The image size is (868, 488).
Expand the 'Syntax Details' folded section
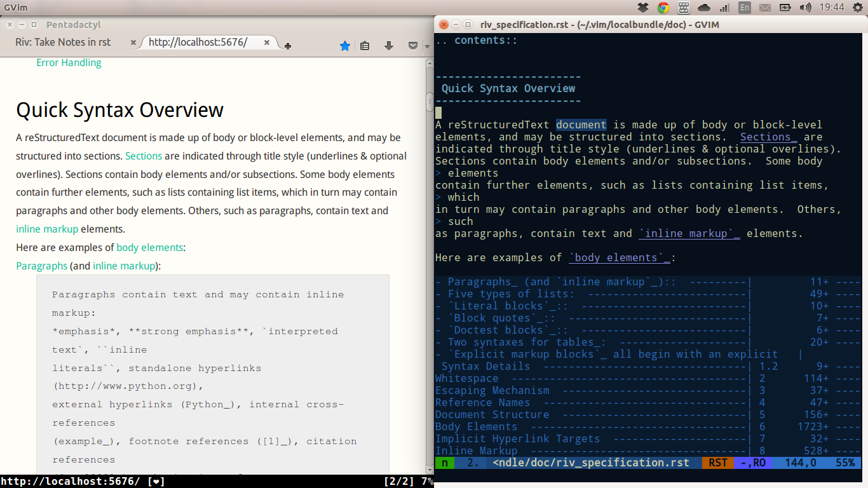[648, 366]
